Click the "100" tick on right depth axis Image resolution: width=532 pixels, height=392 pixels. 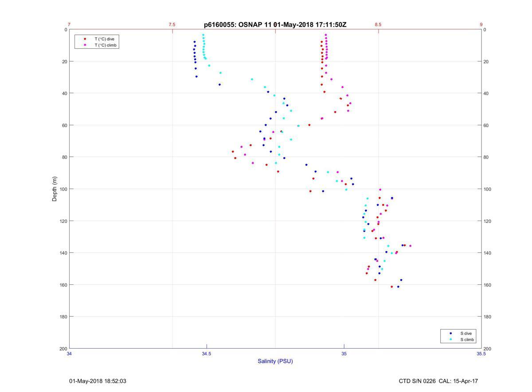487,189
